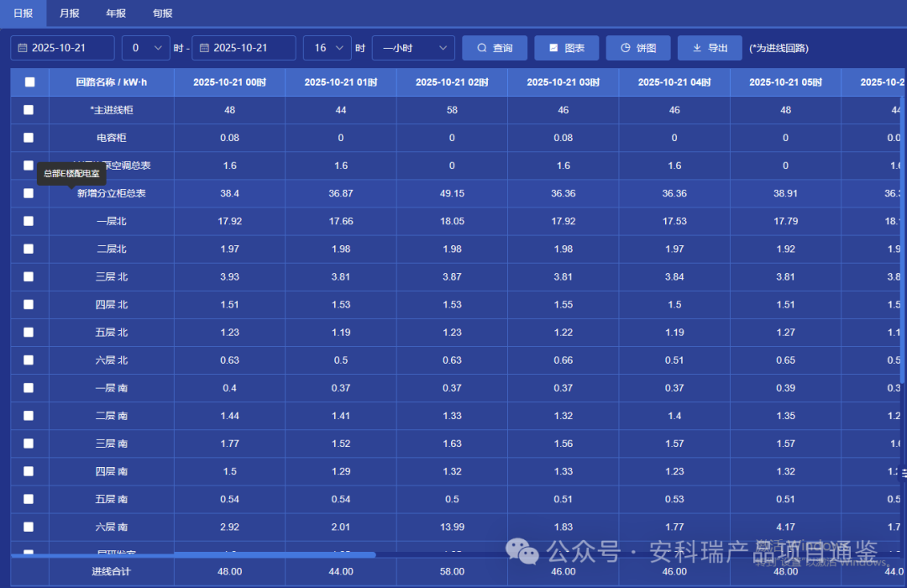Click the chart icon on 图表 button
907x588 pixels.
pos(553,48)
